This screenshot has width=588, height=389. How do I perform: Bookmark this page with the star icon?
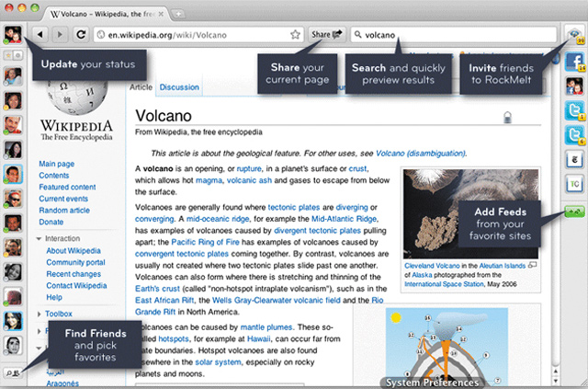[x=295, y=35]
